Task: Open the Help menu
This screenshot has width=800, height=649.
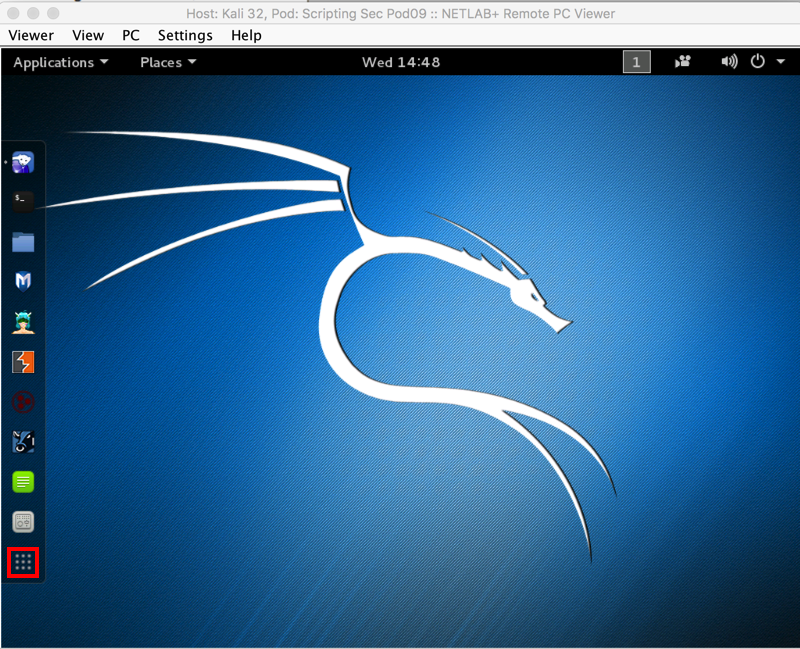Action: (246, 35)
